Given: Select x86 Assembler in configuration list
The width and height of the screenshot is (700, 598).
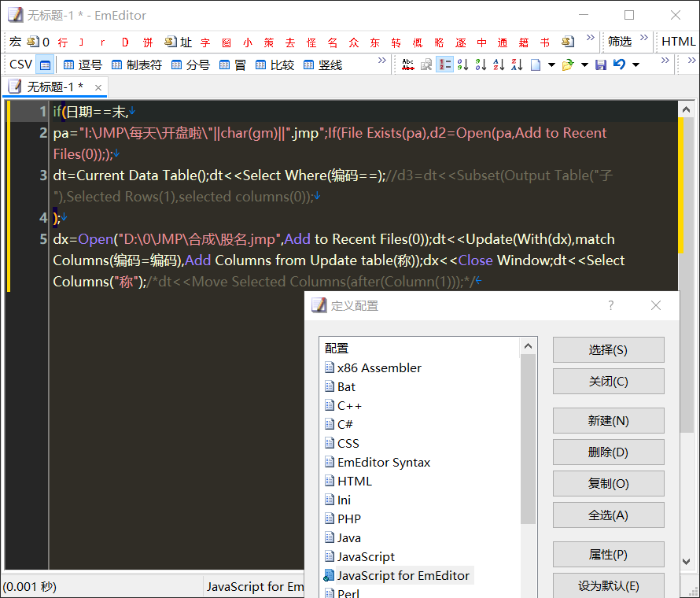Looking at the screenshot, I should [373, 368].
